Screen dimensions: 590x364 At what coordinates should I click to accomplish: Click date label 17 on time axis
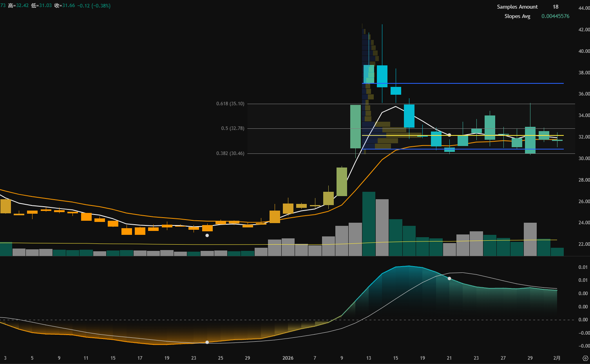tap(140, 358)
